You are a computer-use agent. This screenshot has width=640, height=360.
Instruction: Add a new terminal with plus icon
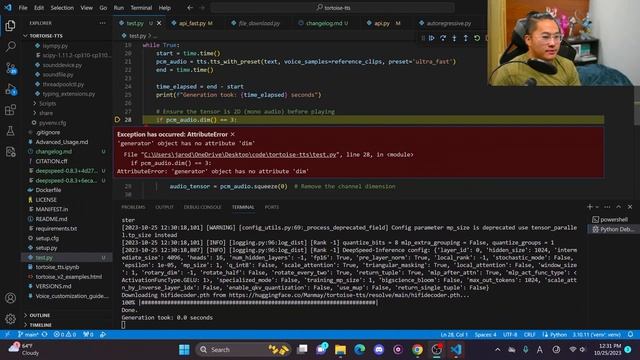(x=589, y=207)
